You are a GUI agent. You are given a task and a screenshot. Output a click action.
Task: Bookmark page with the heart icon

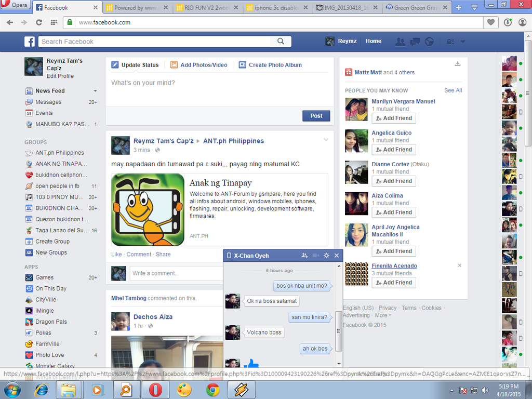point(490,22)
